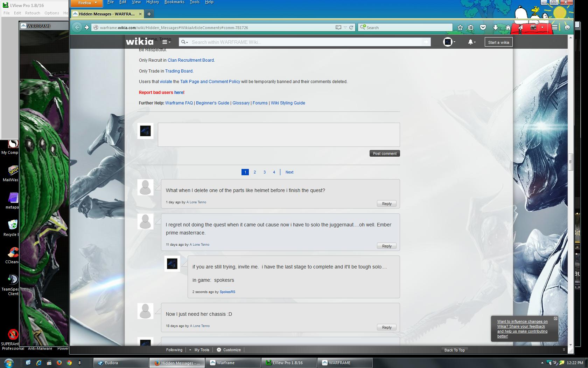Click in the comment text box

click(x=279, y=135)
